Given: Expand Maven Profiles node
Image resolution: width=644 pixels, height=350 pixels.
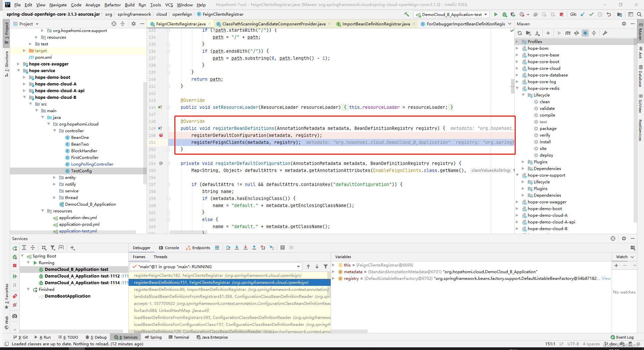Looking at the screenshot, I should (517, 41).
